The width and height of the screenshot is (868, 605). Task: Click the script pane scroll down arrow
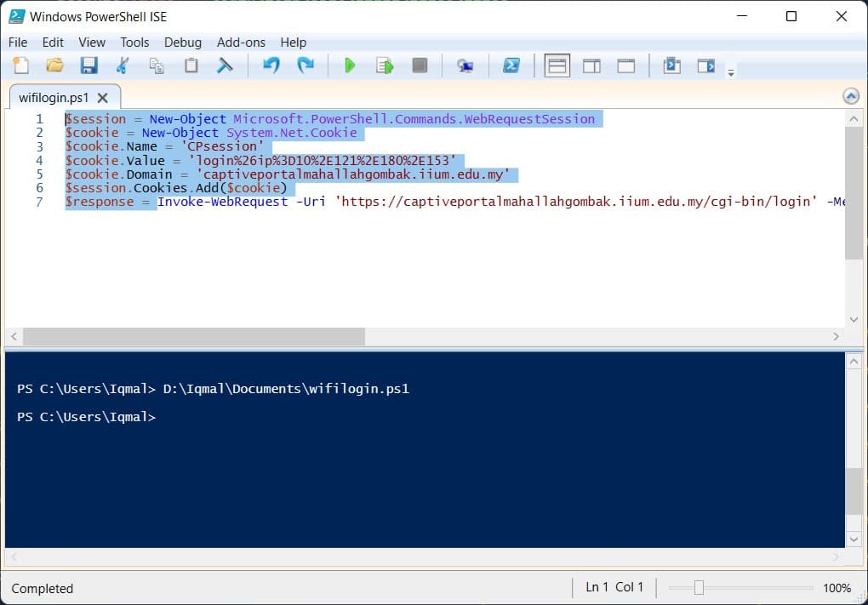click(854, 319)
